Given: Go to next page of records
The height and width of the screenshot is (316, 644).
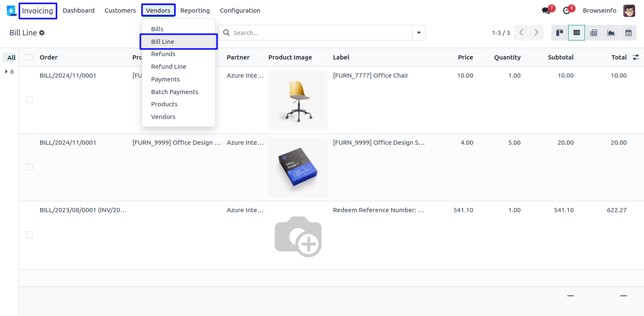Looking at the screenshot, I should pos(536,32).
